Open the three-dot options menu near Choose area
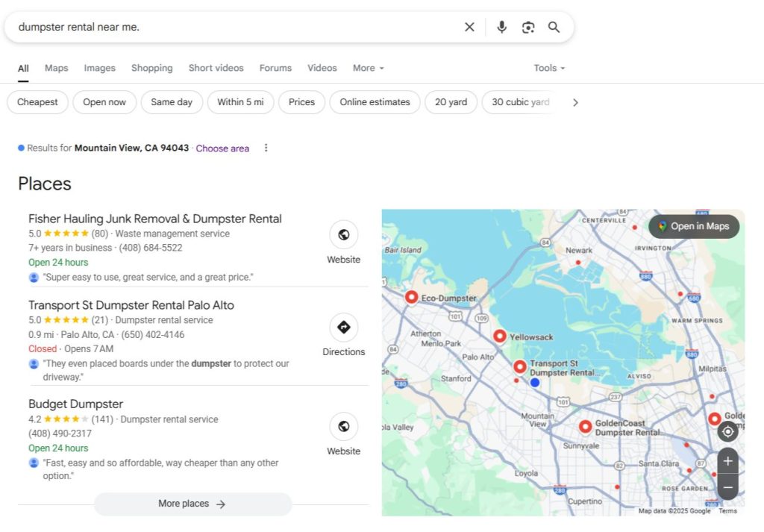764x532 pixels. pyautogui.click(x=266, y=148)
